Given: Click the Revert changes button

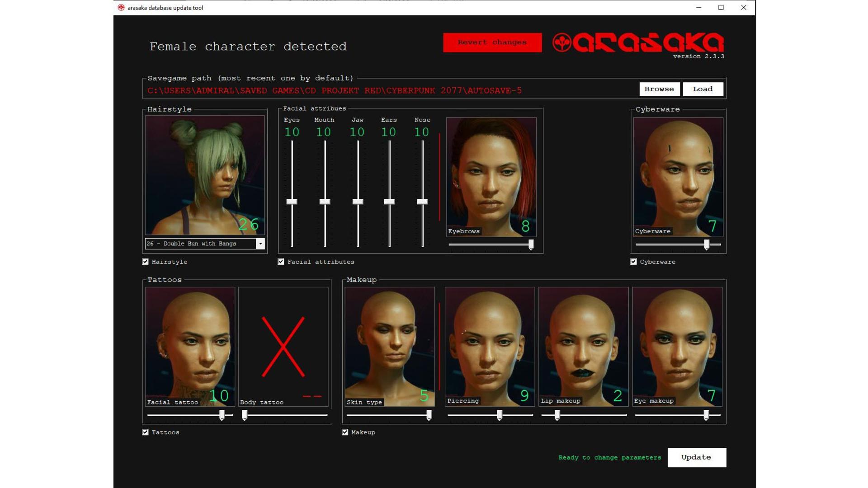Looking at the screenshot, I should click(x=492, y=42).
